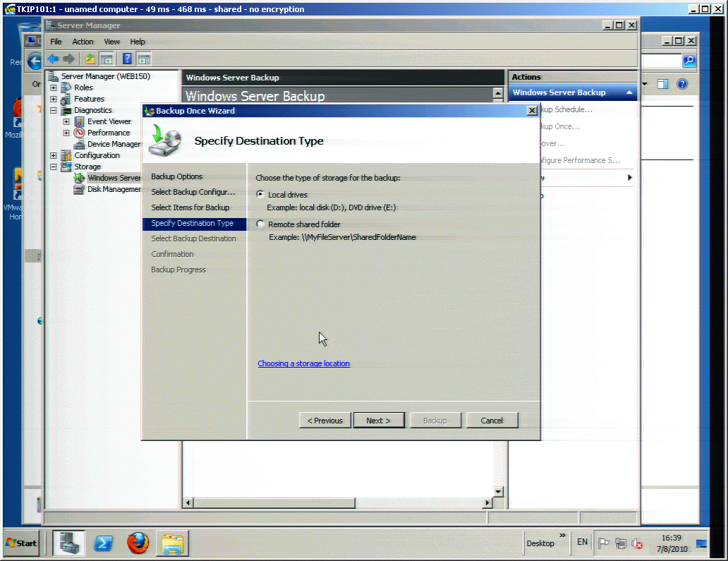
Task: Click the Configuration icon in tree
Action: click(66, 155)
